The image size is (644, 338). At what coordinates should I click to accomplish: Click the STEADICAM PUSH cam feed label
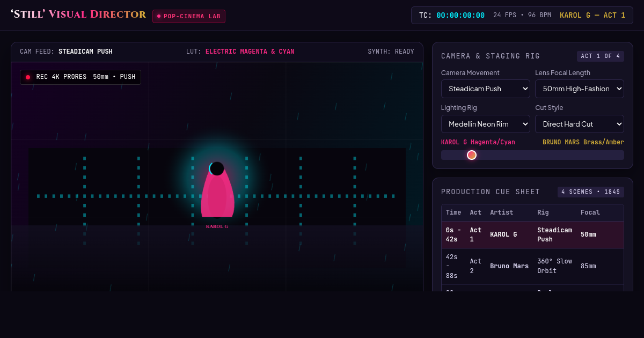tap(85, 52)
